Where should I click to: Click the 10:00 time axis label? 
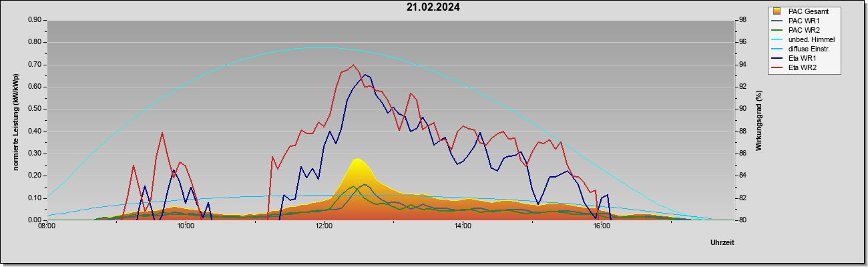click(186, 226)
